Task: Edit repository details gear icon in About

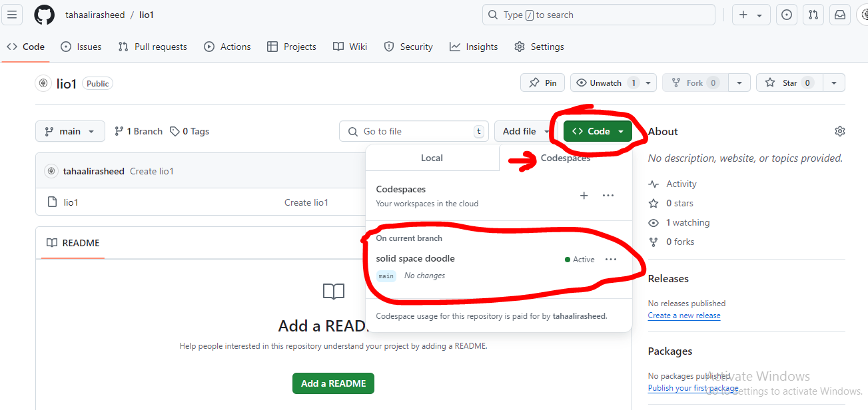Action: [x=840, y=131]
